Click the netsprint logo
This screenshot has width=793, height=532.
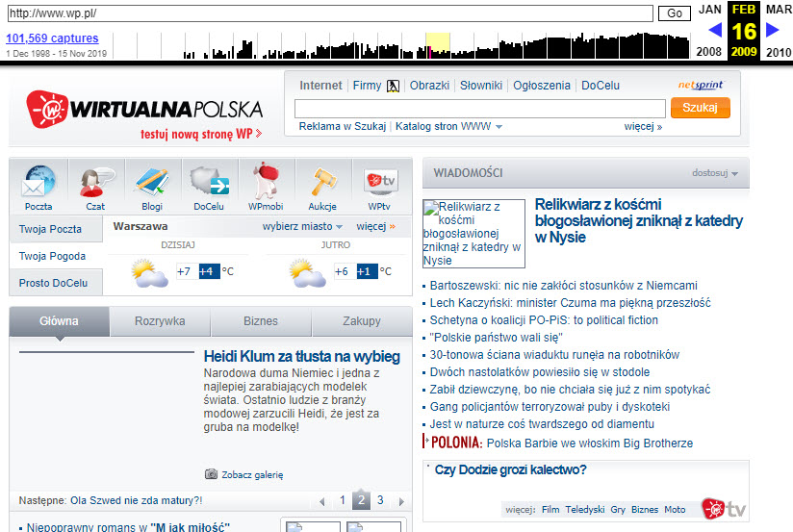tap(701, 85)
